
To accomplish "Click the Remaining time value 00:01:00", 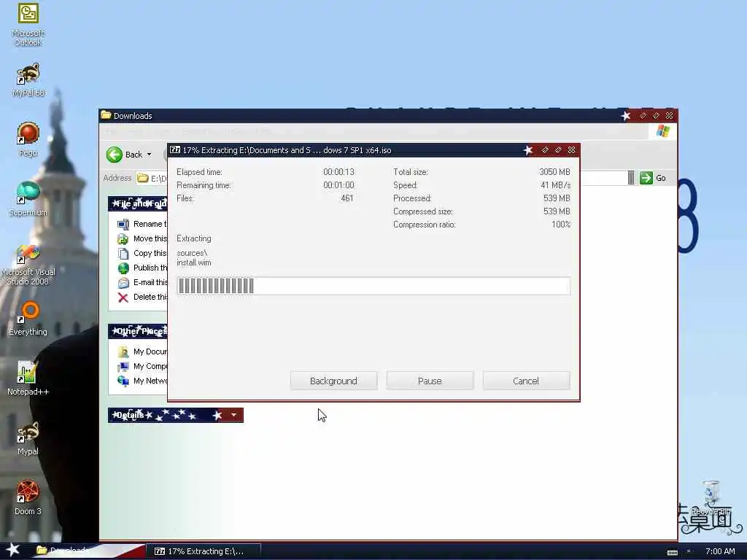I will tap(338, 185).
